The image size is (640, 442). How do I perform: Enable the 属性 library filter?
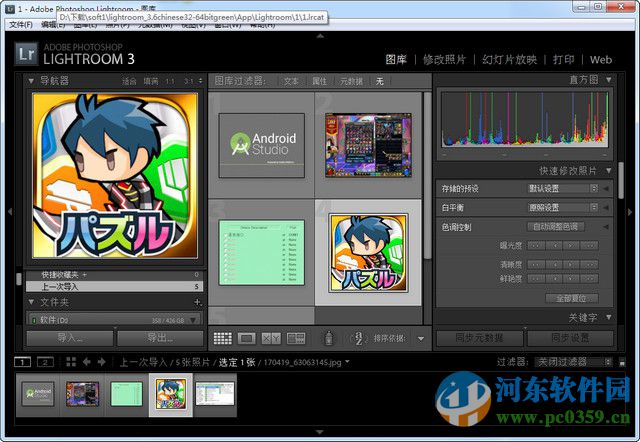319,81
